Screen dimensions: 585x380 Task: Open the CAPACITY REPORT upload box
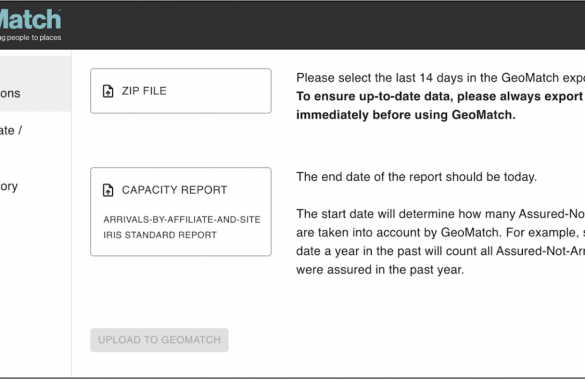[181, 212]
